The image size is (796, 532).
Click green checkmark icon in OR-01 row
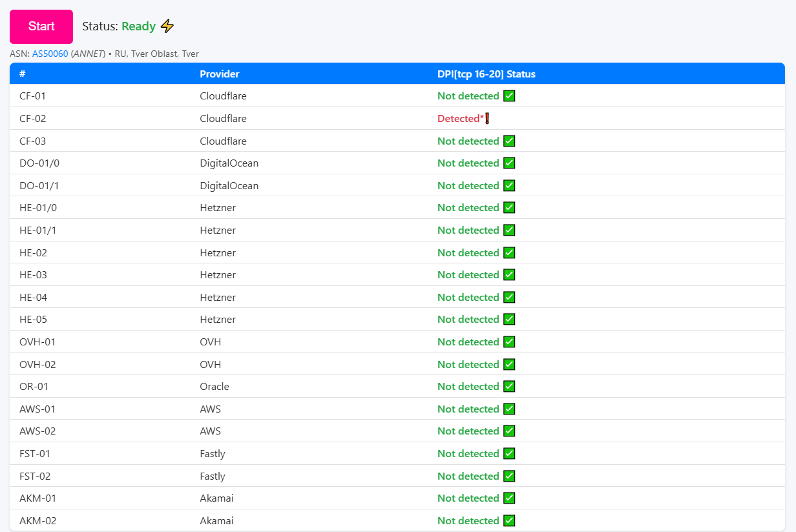(x=509, y=387)
